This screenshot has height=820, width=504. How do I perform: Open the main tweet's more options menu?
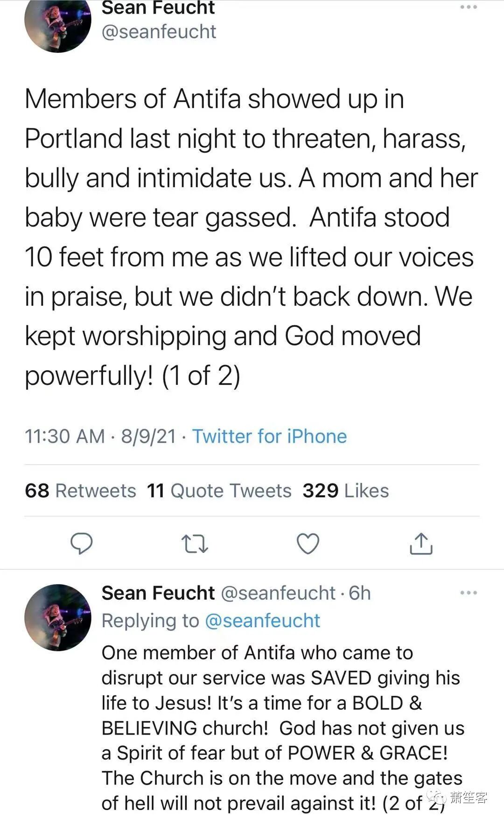pos(468,7)
